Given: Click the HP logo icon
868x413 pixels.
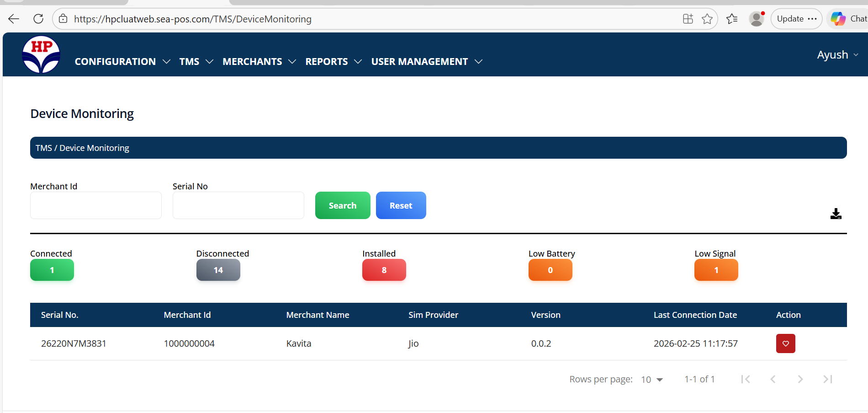Looking at the screenshot, I should [x=41, y=54].
